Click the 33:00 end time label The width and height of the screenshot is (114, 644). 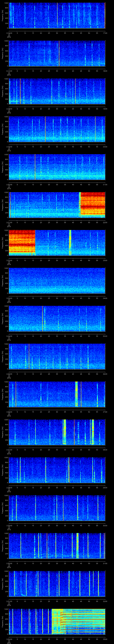click(105, 639)
